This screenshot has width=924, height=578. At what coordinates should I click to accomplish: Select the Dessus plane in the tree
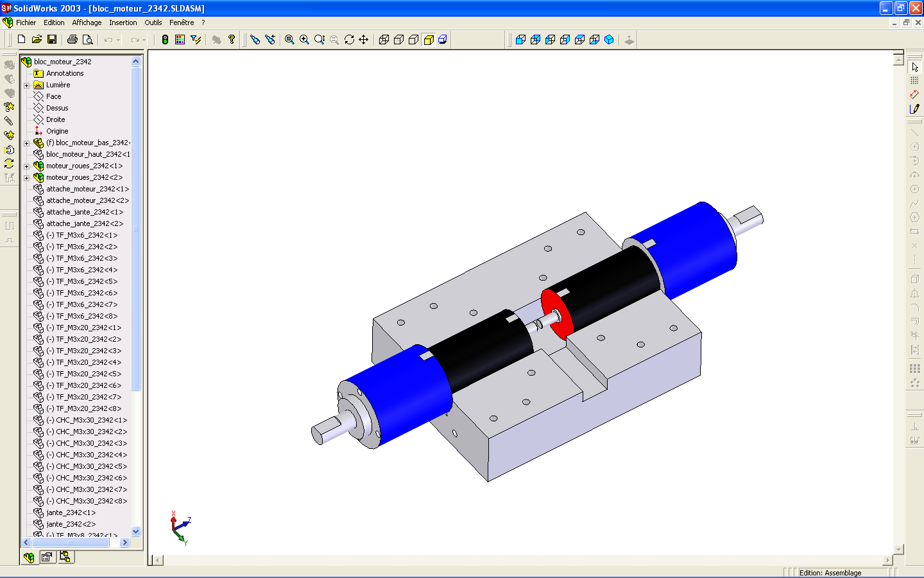click(x=57, y=108)
